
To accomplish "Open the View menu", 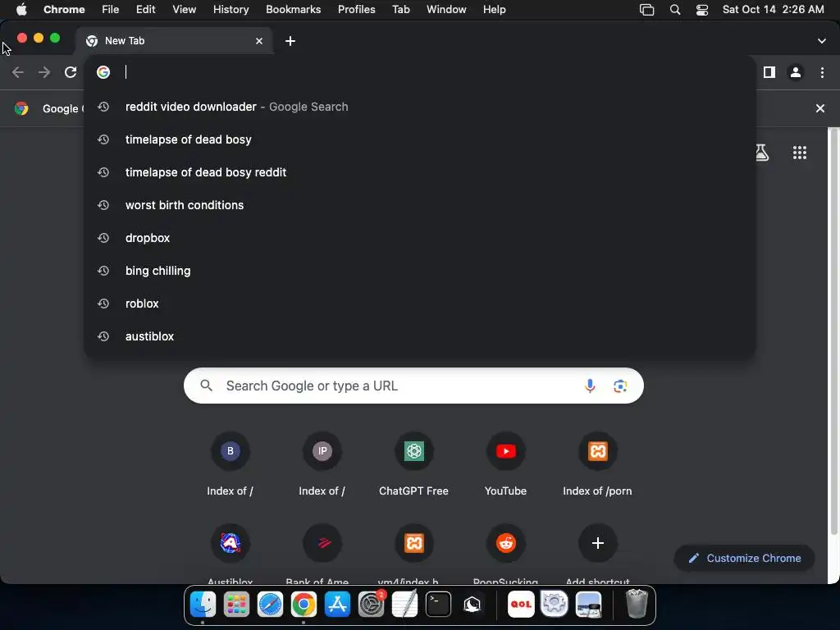I will tap(185, 10).
